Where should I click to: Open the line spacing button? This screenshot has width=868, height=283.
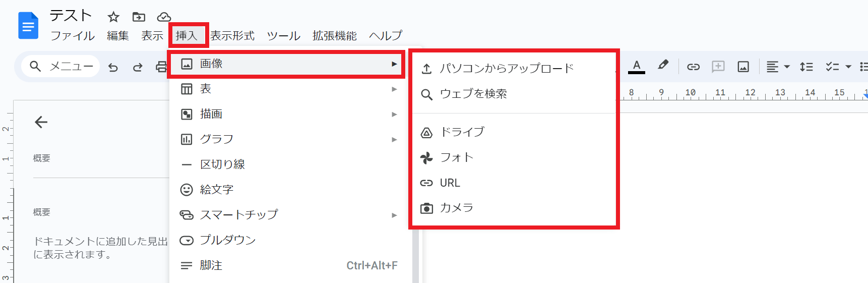[806, 67]
